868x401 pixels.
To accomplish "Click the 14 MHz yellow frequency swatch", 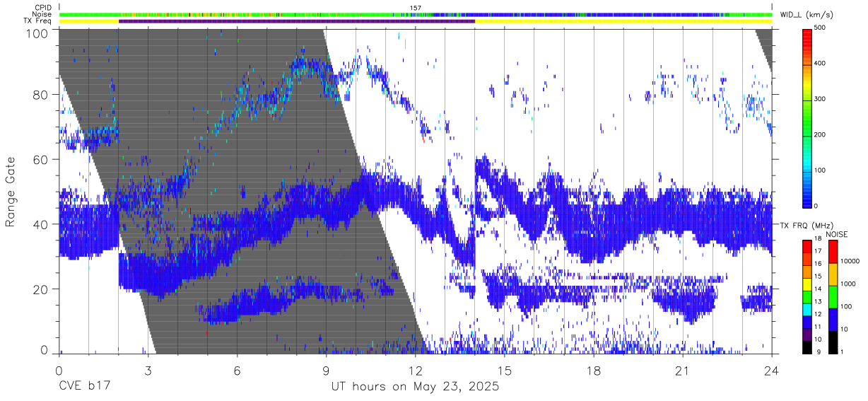I will pyautogui.click(x=807, y=285).
